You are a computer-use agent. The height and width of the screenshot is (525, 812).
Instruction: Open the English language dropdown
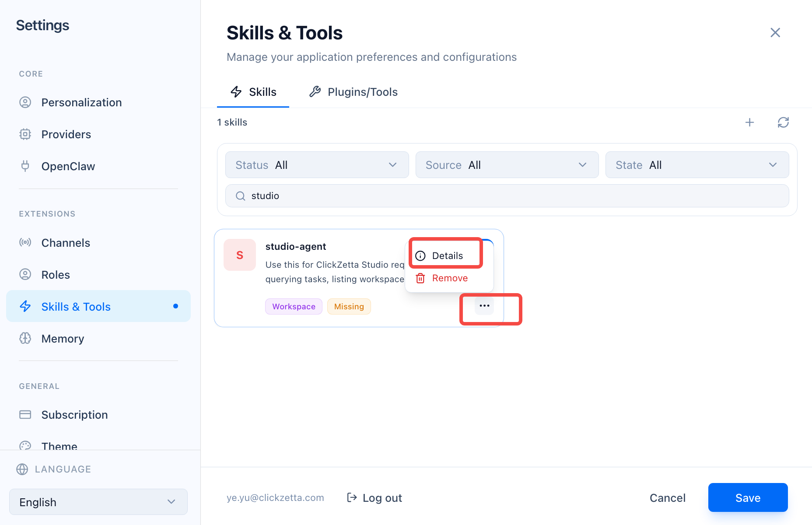[98, 502]
